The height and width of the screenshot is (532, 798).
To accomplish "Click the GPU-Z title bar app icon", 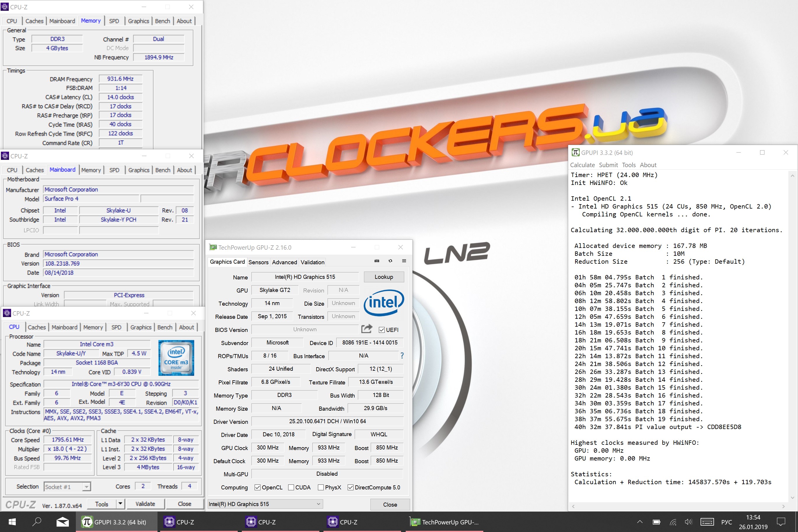I will (x=213, y=247).
